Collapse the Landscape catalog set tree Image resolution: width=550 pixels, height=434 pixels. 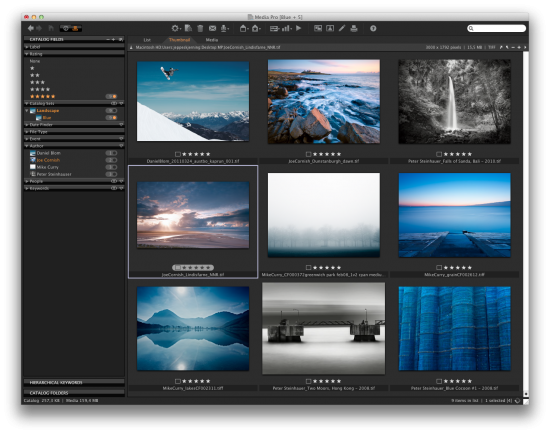tap(27, 111)
